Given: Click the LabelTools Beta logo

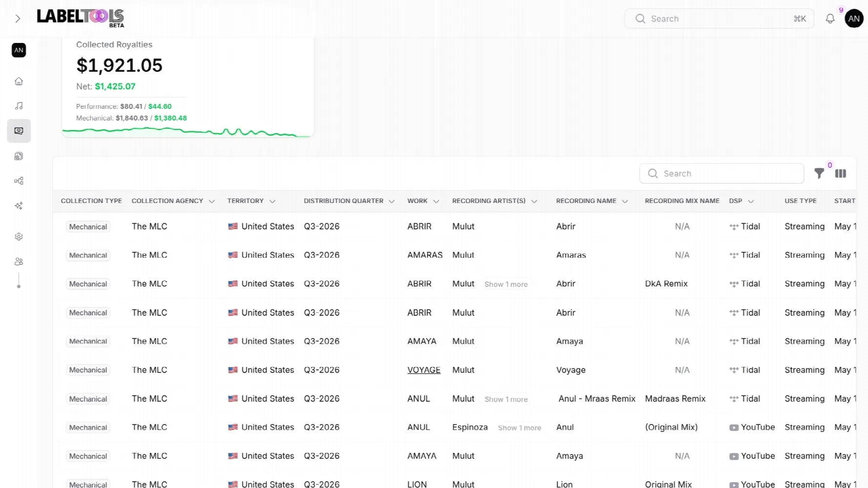Looking at the screenshot, I should tap(81, 18).
